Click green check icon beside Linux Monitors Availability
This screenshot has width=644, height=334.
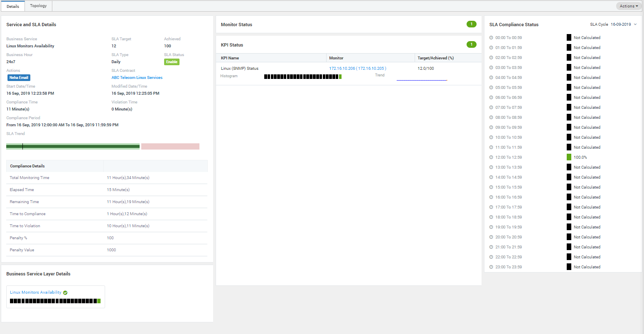65,293
